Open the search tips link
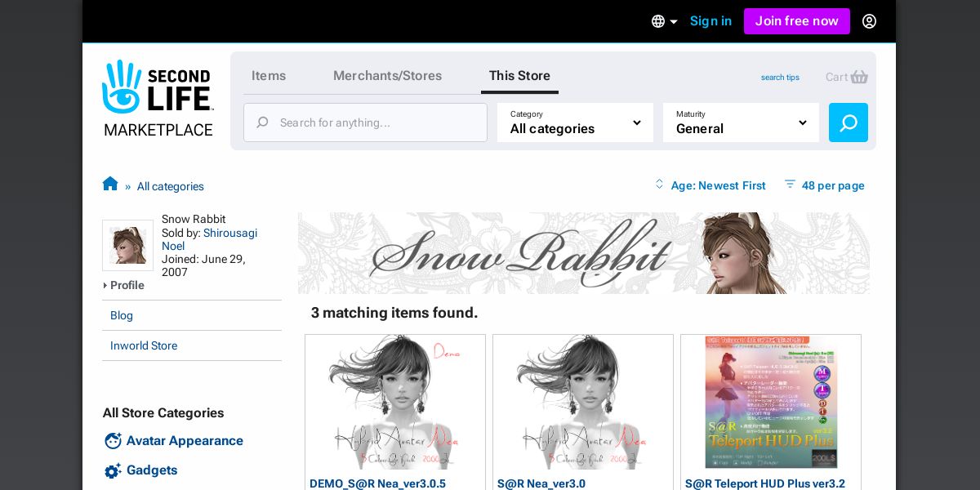 780,78
